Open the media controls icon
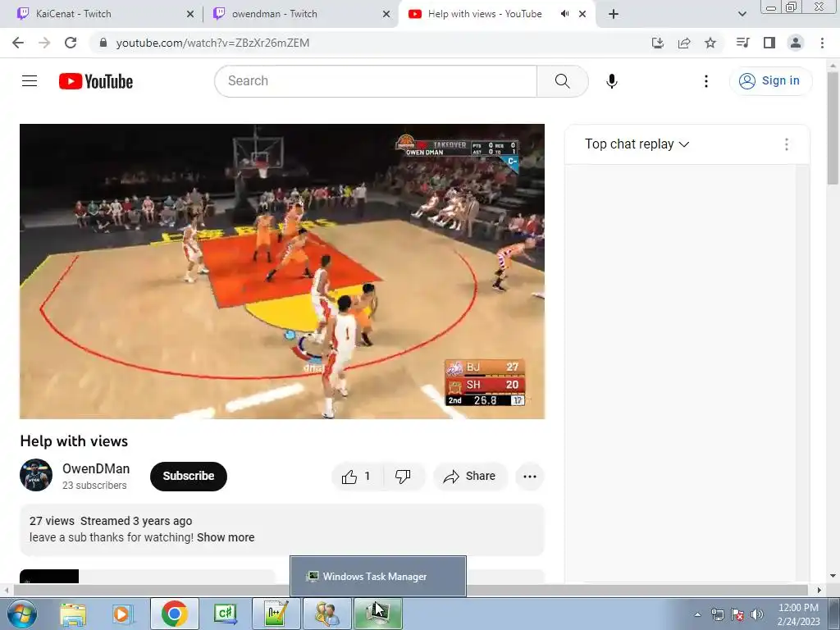 click(742, 43)
